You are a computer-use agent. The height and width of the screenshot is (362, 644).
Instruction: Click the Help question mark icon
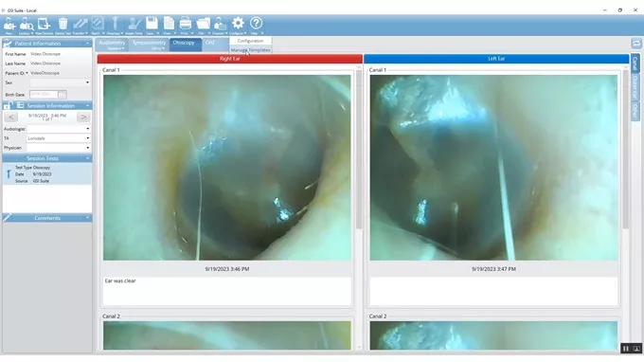click(x=256, y=23)
